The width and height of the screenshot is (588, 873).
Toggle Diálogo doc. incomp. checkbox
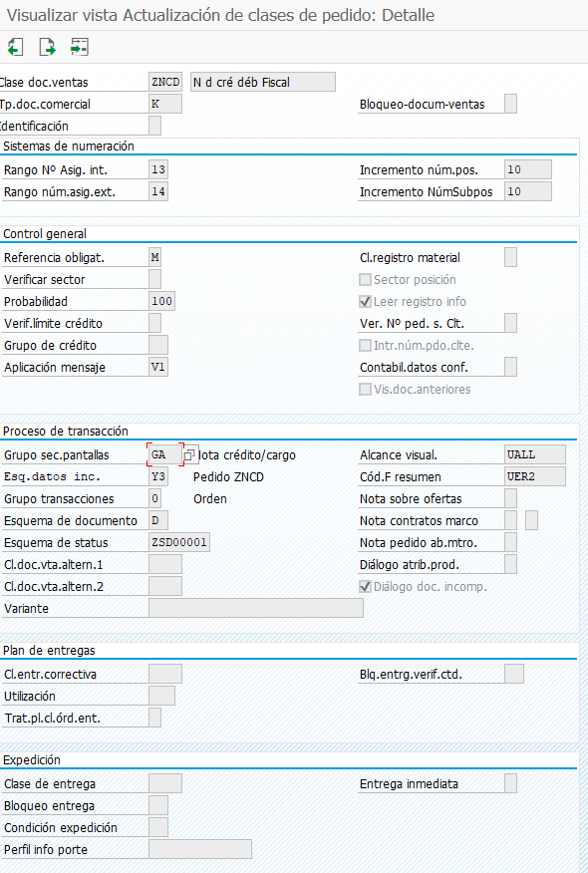[366, 586]
